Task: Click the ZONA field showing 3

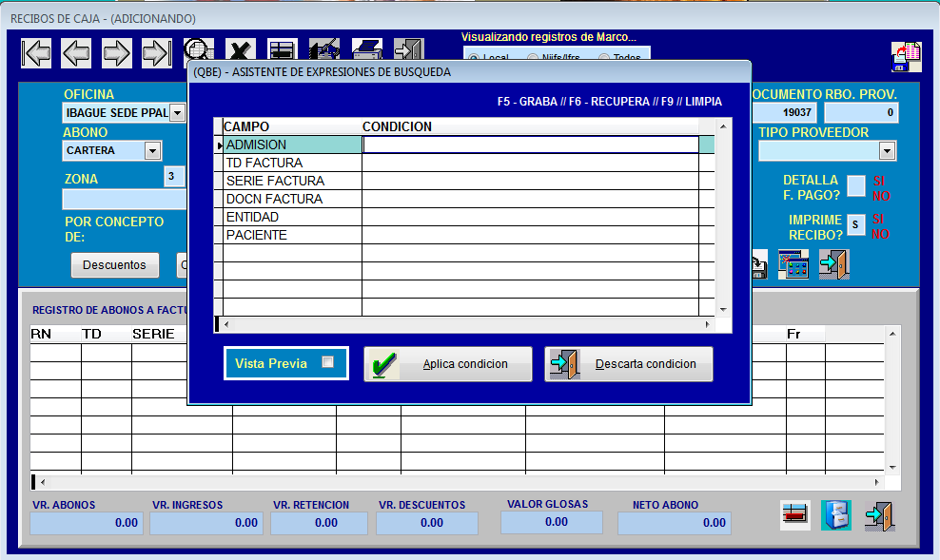Action: [x=174, y=176]
